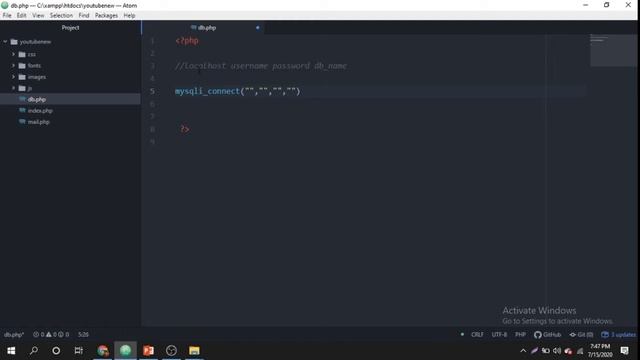Screen dimensions: 640x360
Task: Open the Packages menu
Action: point(107,16)
